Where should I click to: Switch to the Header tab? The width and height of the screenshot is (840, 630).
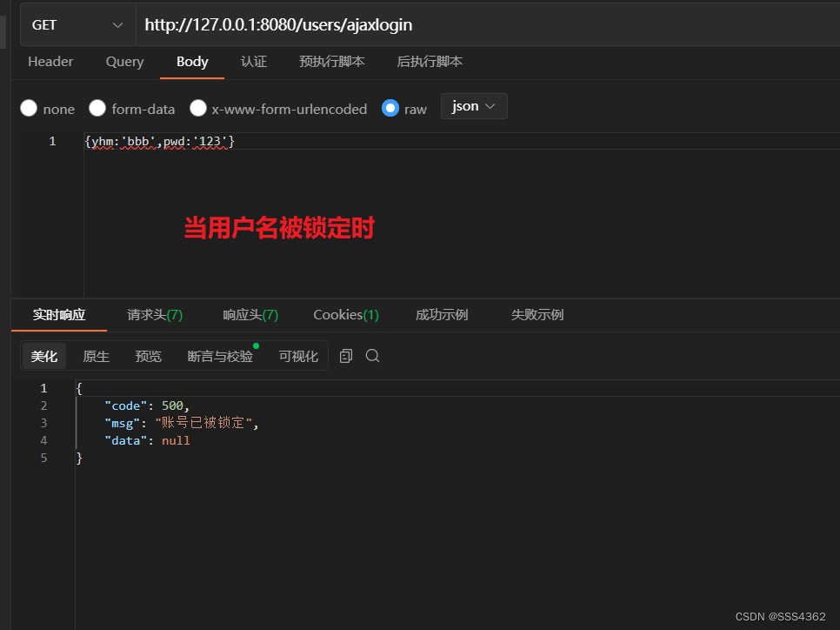pyautogui.click(x=50, y=62)
